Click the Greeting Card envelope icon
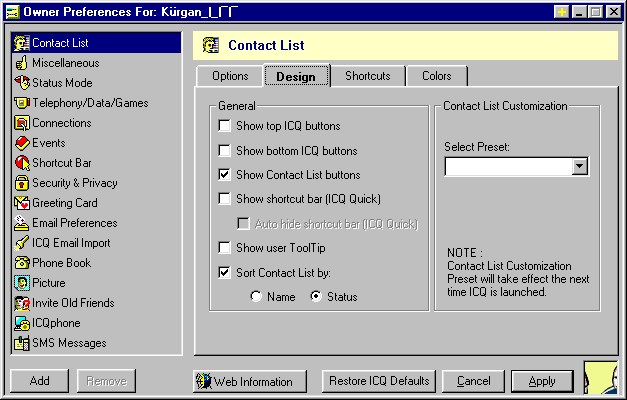The width and height of the screenshot is (627, 400). point(22,203)
